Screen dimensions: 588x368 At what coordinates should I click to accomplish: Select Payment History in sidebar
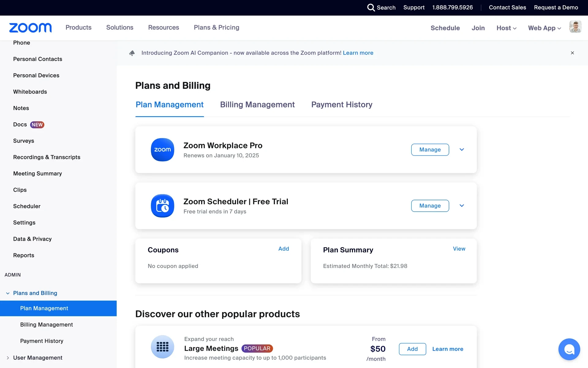click(x=42, y=341)
